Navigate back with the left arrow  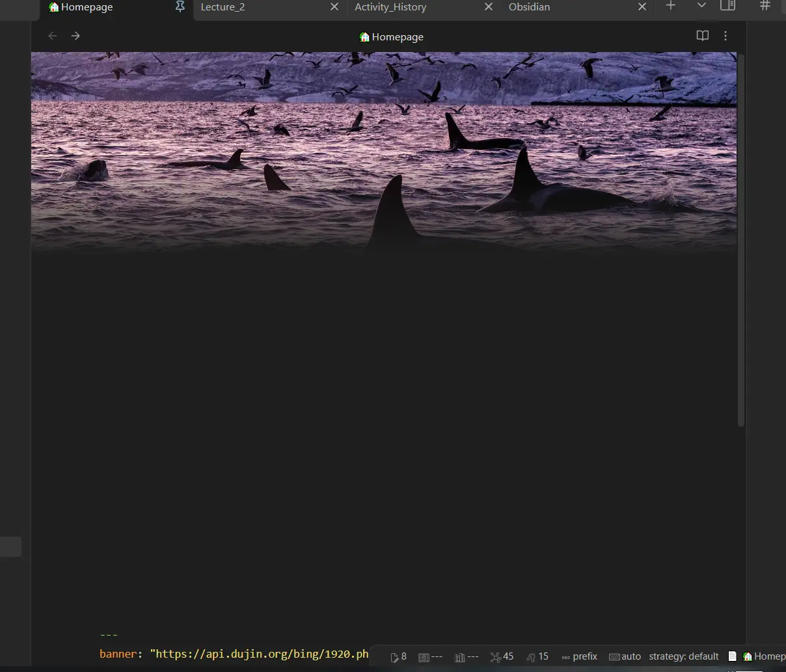coord(53,36)
